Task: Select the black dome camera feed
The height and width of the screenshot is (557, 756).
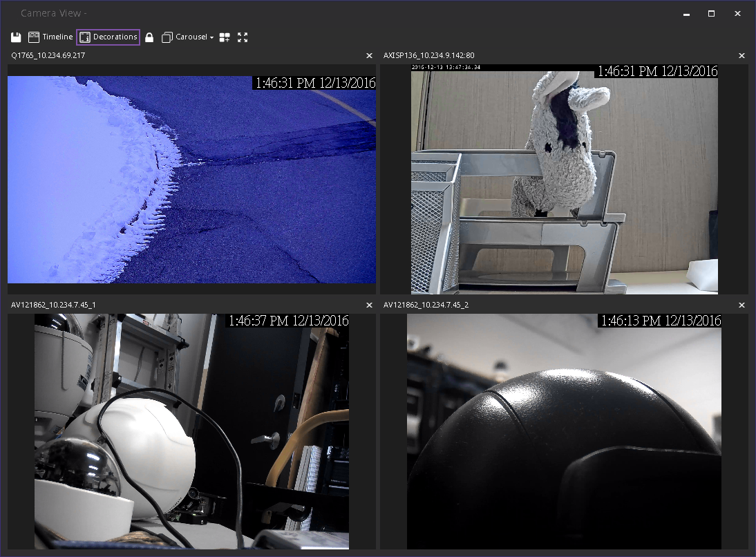Action: [x=564, y=431]
